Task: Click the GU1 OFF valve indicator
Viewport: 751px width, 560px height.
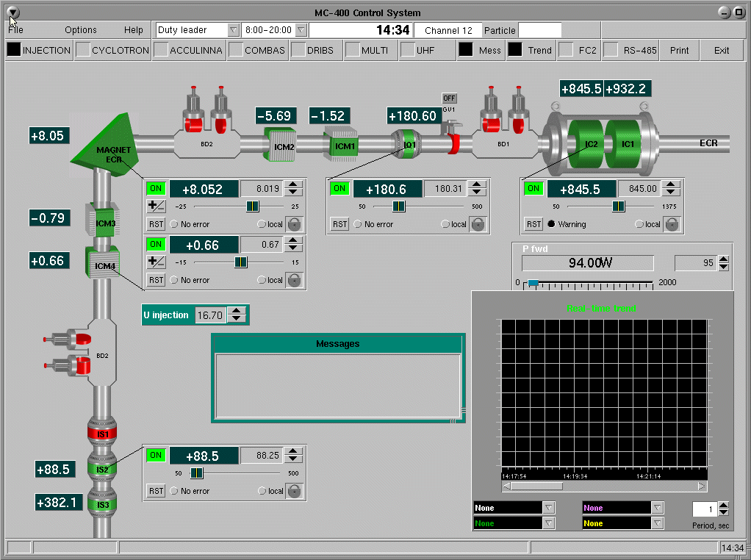Action: (x=449, y=98)
